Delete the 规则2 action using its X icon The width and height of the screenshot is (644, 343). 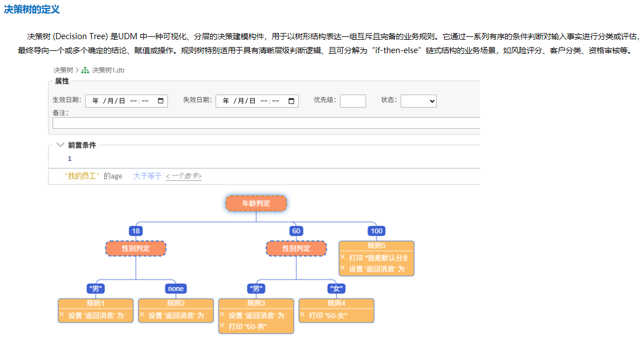(x=142, y=315)
